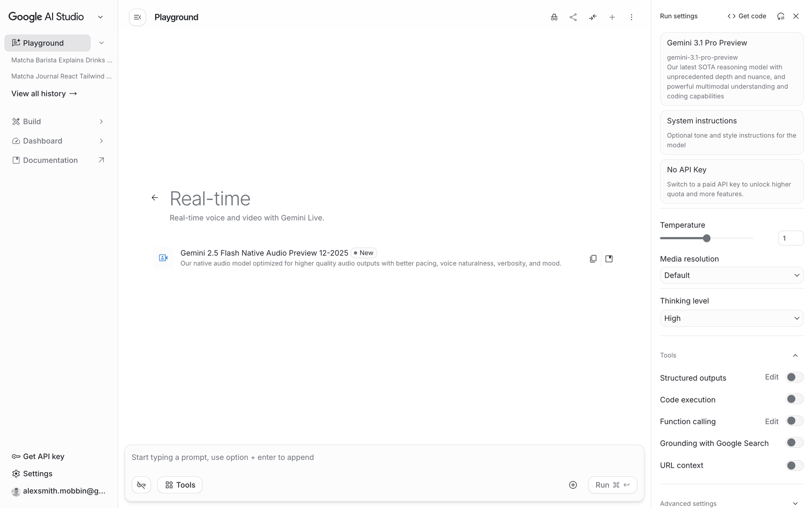Open the Gemini 3.1 Pro Preview model card
The image size is (812, 508).
(x=732, y=69)
